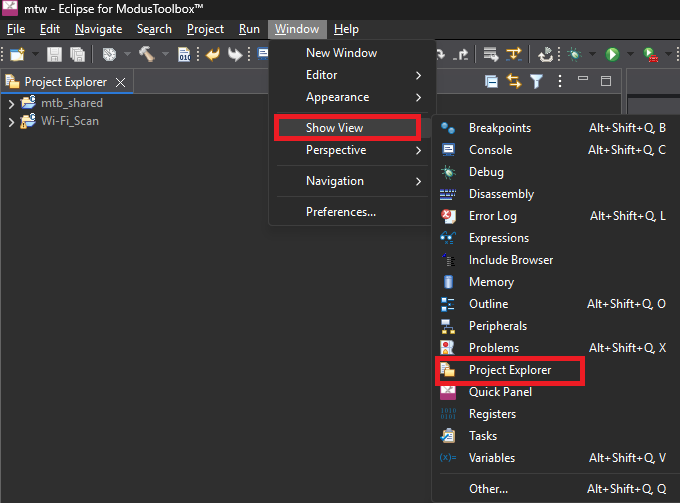
Task: Choose Quick Panel in the view list
Action: (500, 392)
